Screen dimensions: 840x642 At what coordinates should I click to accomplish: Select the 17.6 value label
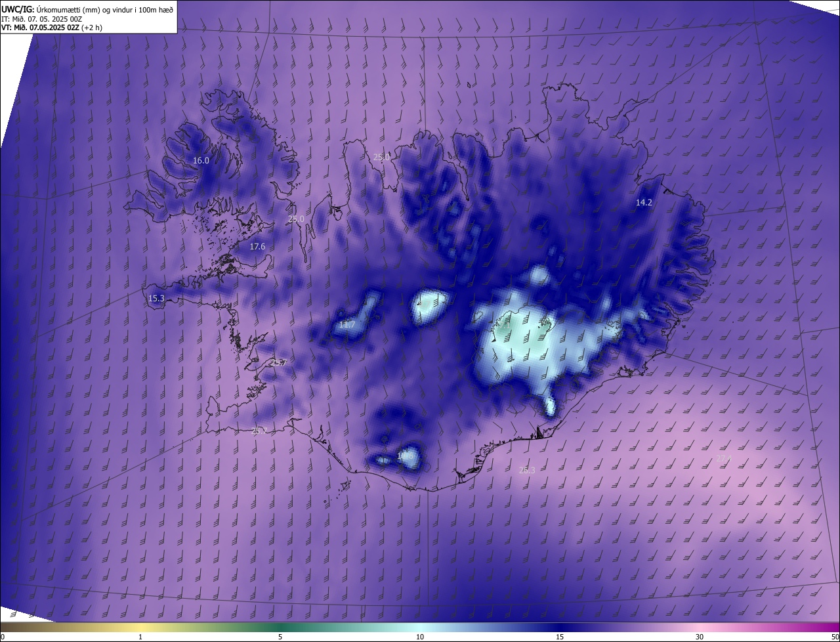[257, 247]
